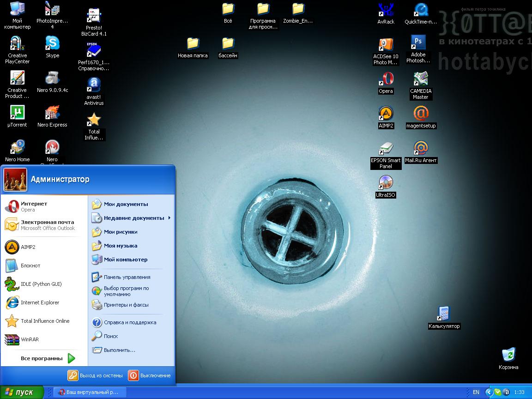Click the µTorrent desktop shortcut
Viewport: 532px width, 399px height.
pyautogui.click(x=17, y=113)
